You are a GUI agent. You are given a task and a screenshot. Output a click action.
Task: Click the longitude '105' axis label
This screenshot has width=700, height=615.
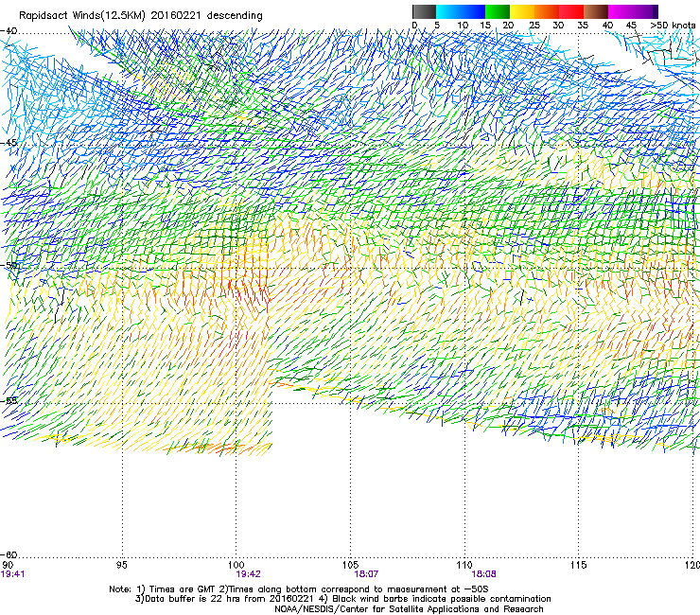(x=350, y=565)
